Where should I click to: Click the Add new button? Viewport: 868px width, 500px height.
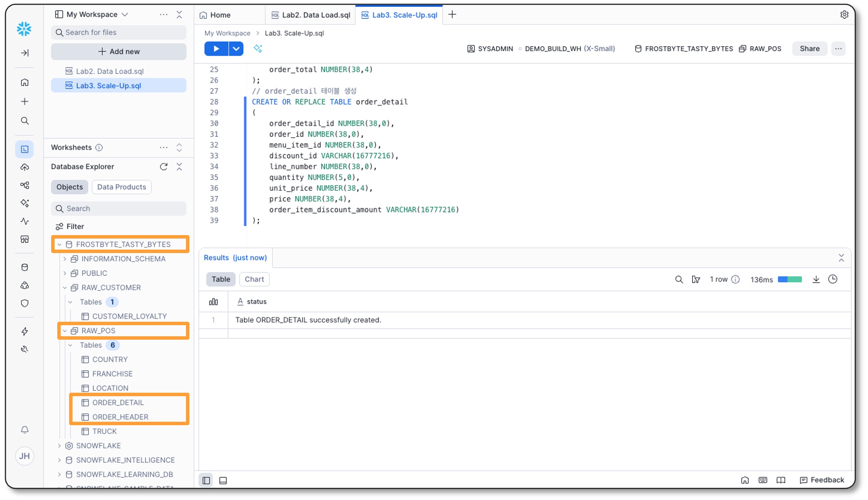click(x=119, y=52)
